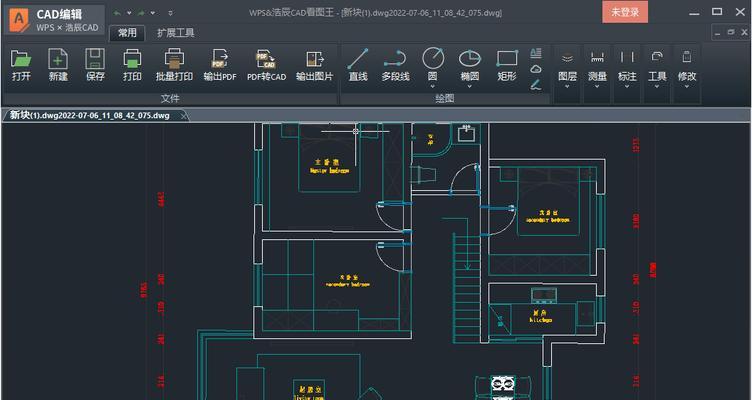Launch 批量打印 batch printing

click(175, 65)
